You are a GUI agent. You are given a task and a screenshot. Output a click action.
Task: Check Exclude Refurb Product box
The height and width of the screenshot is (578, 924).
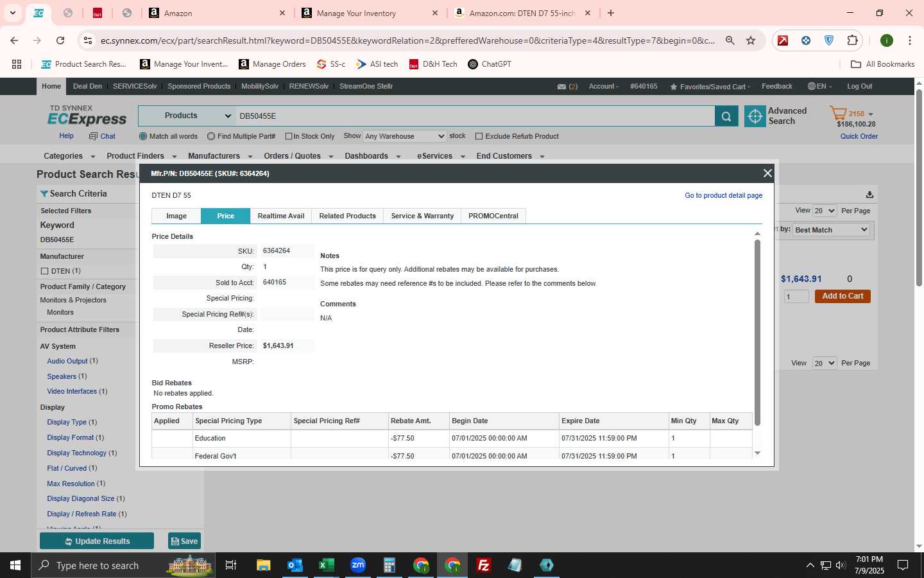pyautogui.click(x=479, y=136)
